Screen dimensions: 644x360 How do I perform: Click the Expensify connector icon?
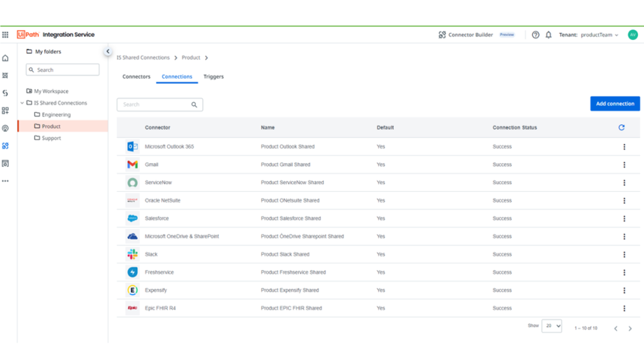click(x=132, y=290)
